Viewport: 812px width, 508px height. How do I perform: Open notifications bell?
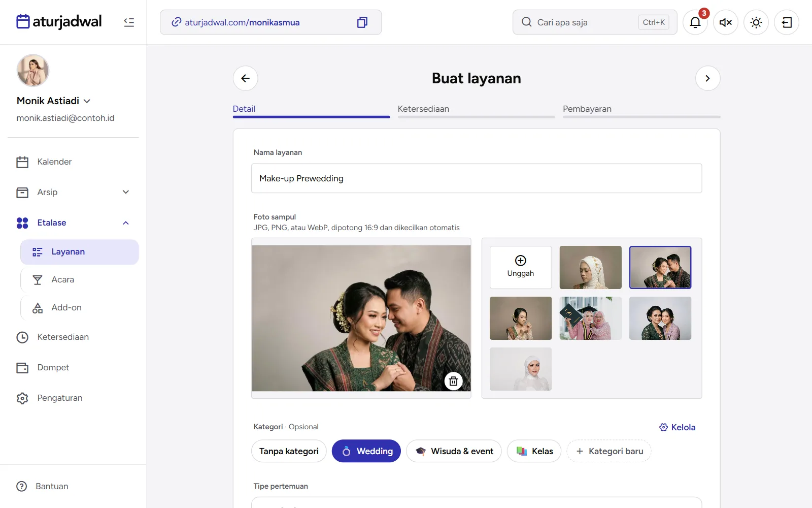[695, 22]
